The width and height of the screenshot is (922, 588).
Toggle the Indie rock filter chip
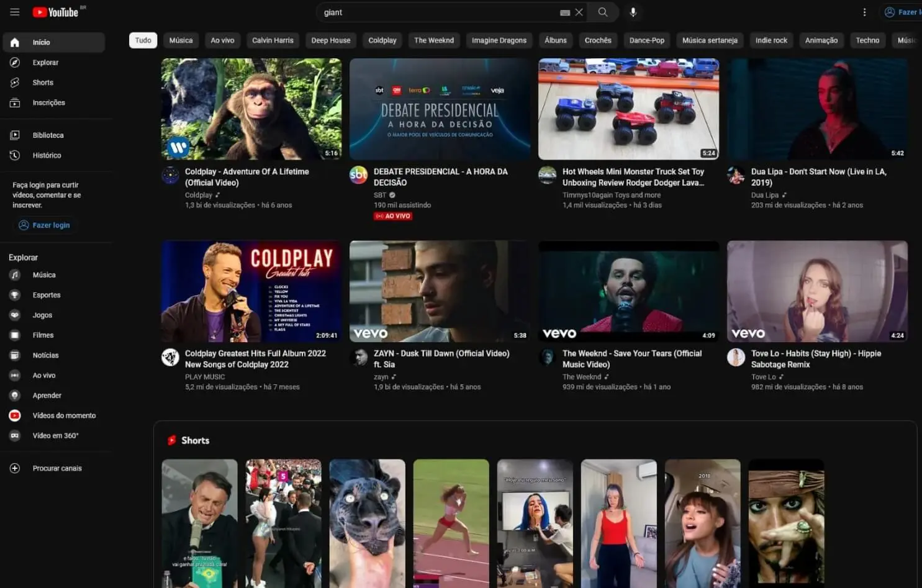point(771,40)
